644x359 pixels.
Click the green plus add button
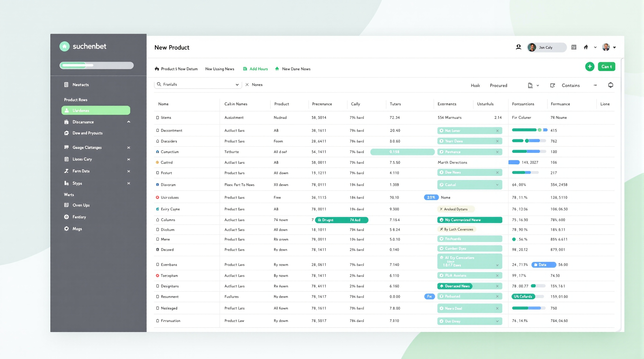(x=590, y=67)
